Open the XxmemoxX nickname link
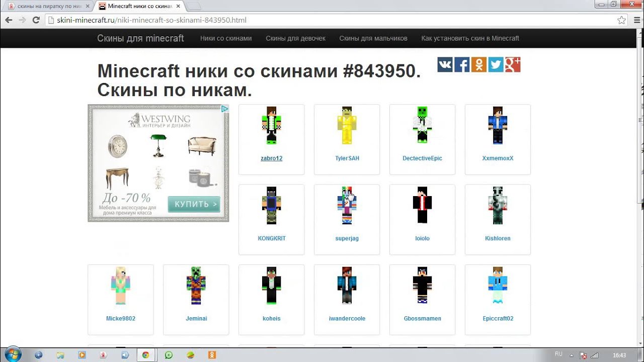 click(x=498, y=158)
